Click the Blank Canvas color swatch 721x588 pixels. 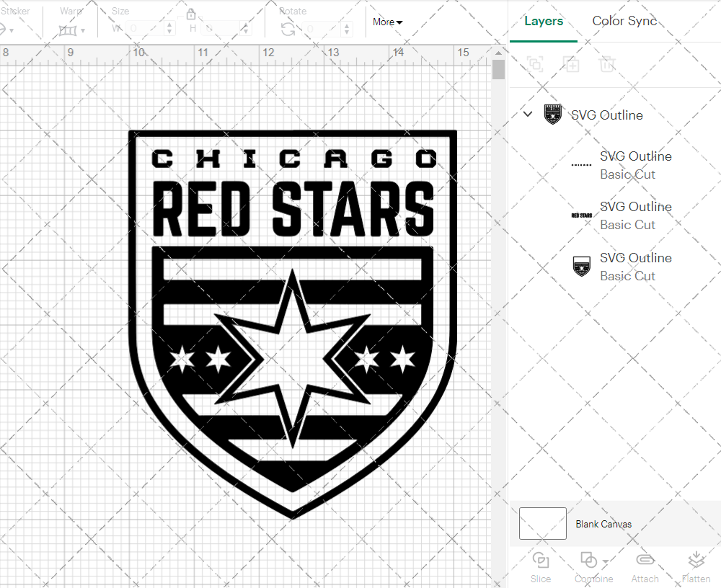[542, 524]
